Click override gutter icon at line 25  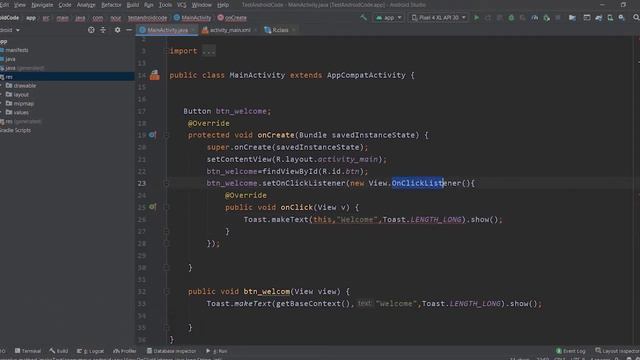tap(152, 207)
